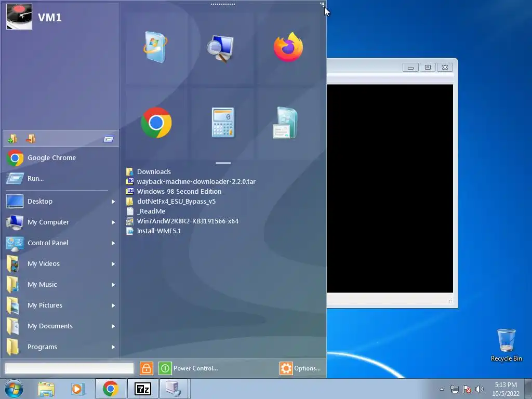Expand the My Music submenu arrow
Viewport: 532px width, 399px height.
tap(113, 285)
